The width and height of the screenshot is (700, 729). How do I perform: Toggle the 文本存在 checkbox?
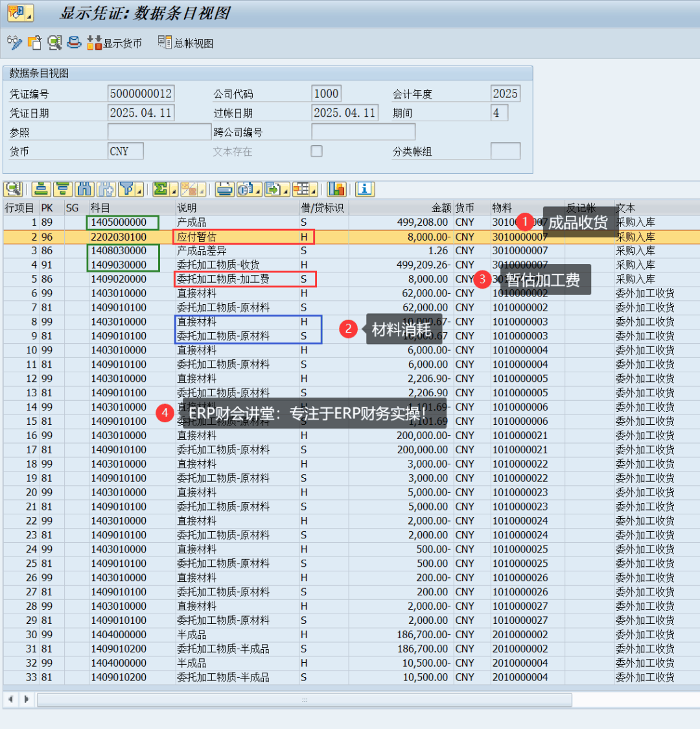point(316,151)
